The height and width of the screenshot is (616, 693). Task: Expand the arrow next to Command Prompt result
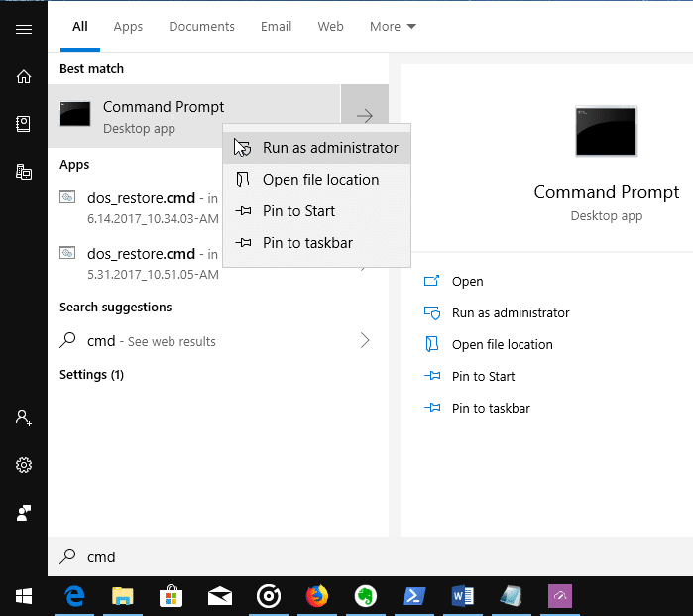point(365,116)
